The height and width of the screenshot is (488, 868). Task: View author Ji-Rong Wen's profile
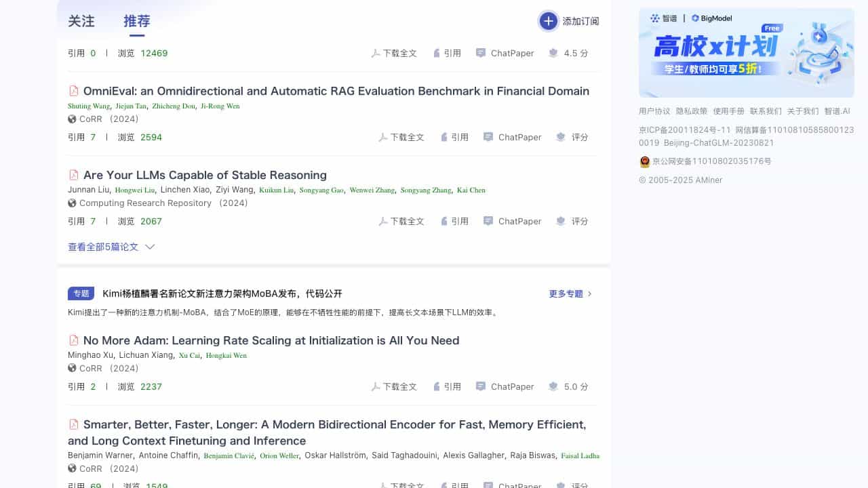(220, 106)
